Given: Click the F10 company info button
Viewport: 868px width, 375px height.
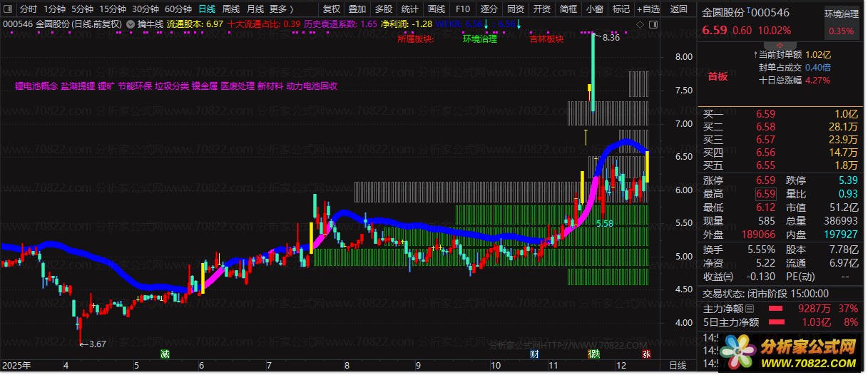Looking at the screenshot, I should tap(463, 9).
